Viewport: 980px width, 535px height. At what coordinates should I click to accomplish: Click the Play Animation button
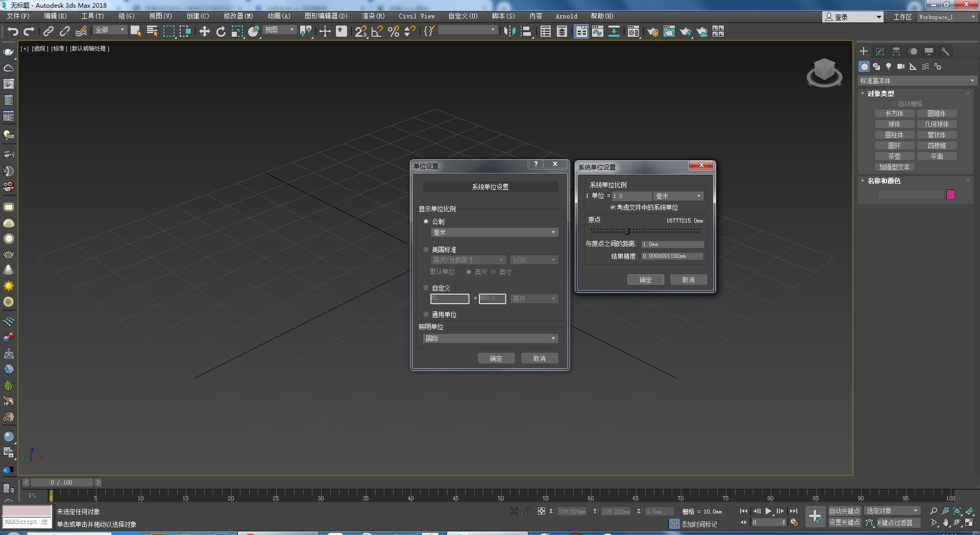click(768, 511)
